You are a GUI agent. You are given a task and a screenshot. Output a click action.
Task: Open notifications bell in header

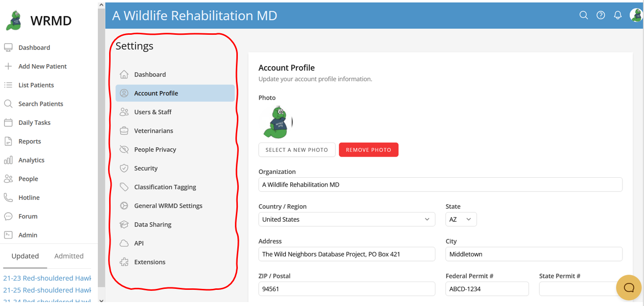pos(618,15)
